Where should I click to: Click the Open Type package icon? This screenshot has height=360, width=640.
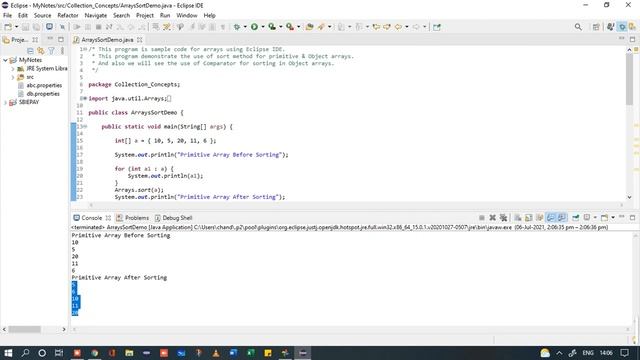pyautogui.click(x=310, y=27)
